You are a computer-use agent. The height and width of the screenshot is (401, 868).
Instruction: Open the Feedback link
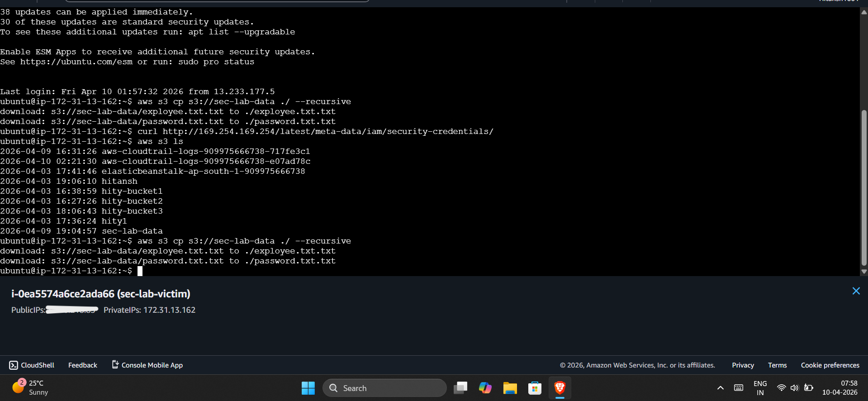pos(83,365)
